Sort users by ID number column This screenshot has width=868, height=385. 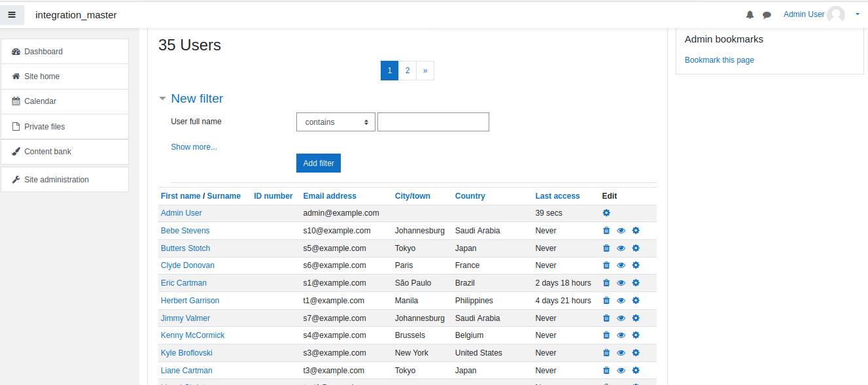pos(273,196)
